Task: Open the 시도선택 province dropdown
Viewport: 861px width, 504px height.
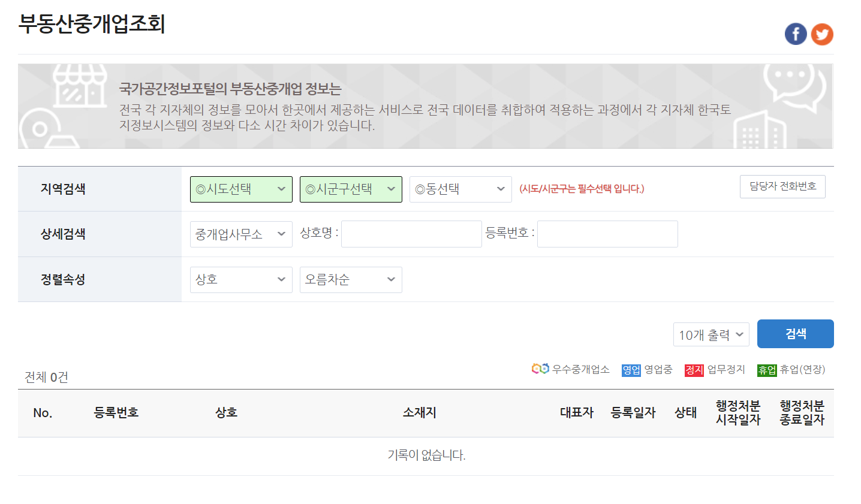Action: 241,189
